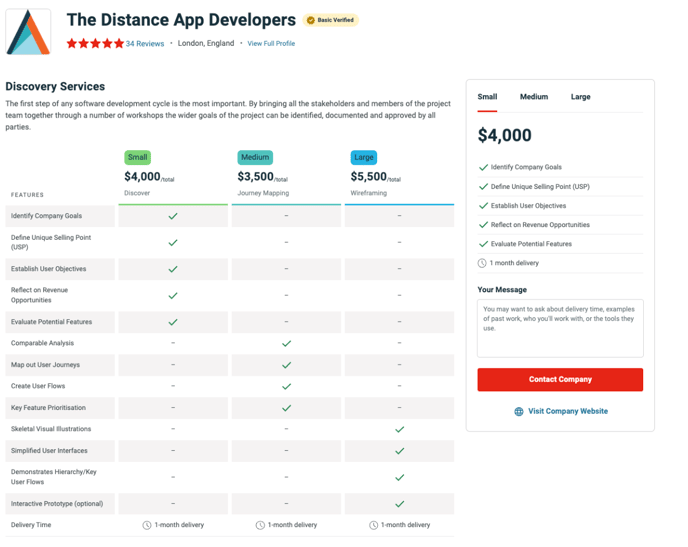688x547 pixels.
Task: Click the London, England location text
Action: (x=206, y=43)
